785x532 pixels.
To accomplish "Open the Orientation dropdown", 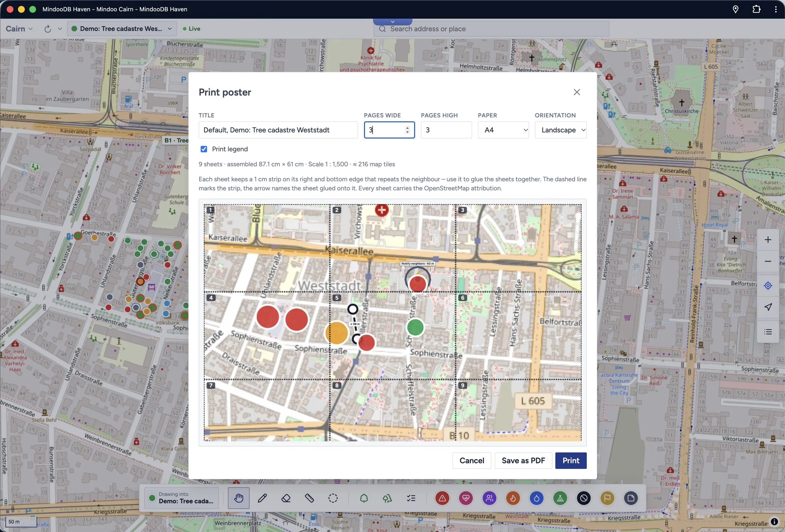I will pyautogui.click(x=561, y=130).
